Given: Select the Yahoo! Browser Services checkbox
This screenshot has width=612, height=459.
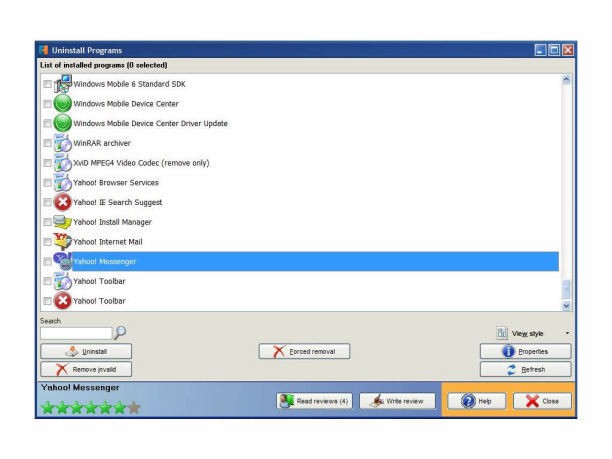Looking at the screenshot, I should (47, 183).
